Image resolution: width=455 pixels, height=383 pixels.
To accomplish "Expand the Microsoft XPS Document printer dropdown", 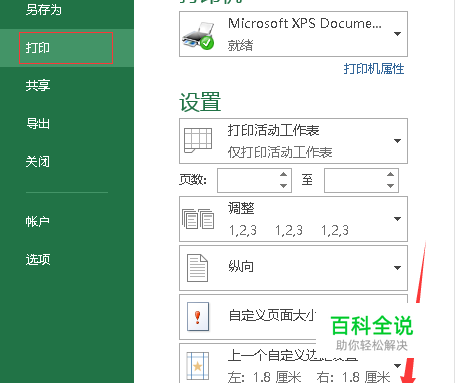I will pyautogui.click(x=397, y=34).
